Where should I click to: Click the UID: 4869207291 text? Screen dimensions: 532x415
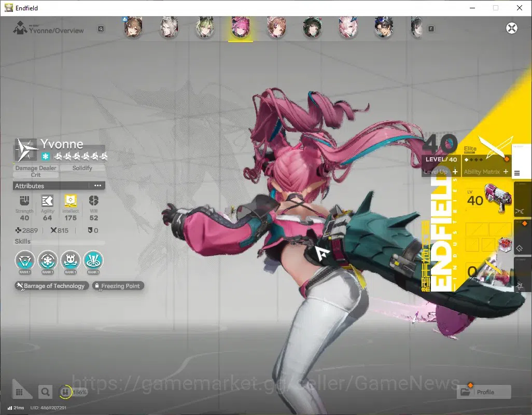48,408
